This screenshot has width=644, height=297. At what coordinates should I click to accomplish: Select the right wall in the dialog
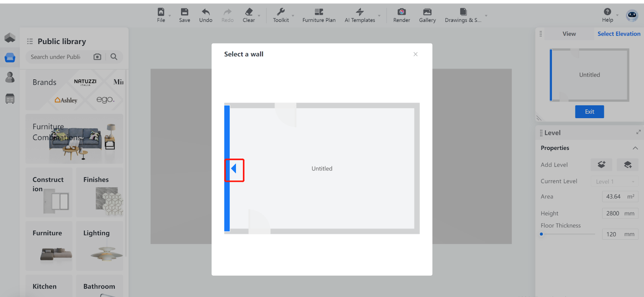[x=417, y=168]
